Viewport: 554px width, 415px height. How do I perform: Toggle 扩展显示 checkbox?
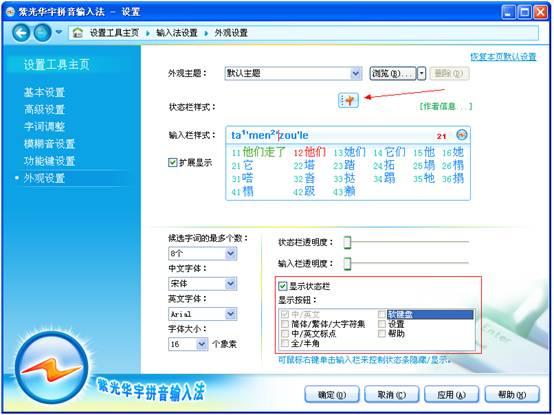172,162
